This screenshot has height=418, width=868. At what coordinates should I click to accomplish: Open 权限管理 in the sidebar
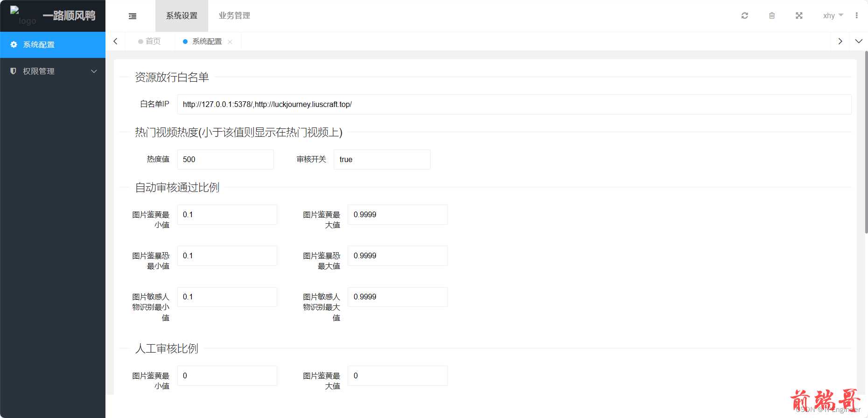(53, 71)
